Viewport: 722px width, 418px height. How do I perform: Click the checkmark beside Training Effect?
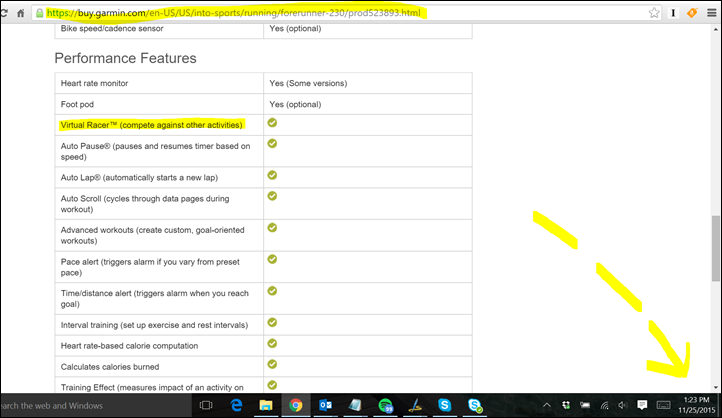point(272,385)
